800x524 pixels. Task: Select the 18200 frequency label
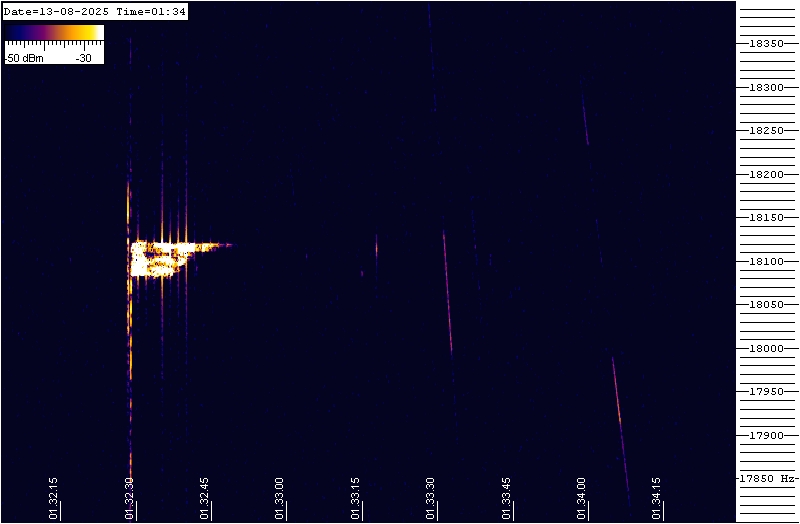766,174
